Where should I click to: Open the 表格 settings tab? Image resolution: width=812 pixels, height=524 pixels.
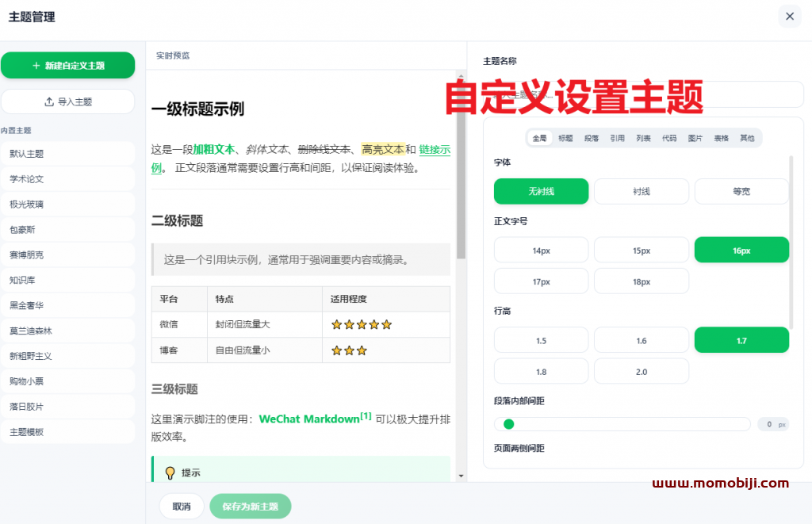pos(720,137)
